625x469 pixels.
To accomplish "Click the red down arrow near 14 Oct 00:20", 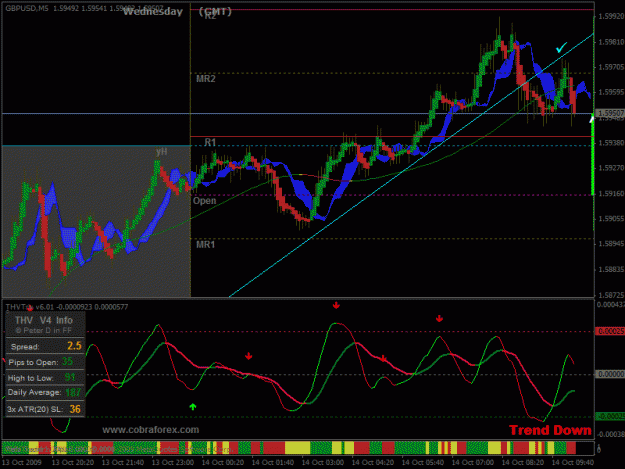I will pyautogui.click(x=249, y=356).
